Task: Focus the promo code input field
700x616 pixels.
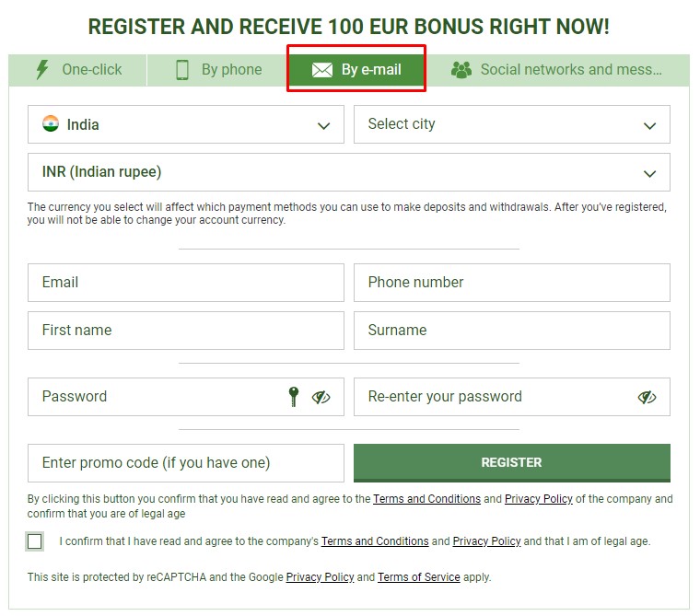Action: coord(186,463)
